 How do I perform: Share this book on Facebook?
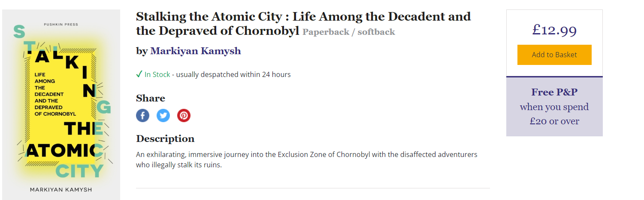[143, 116]
